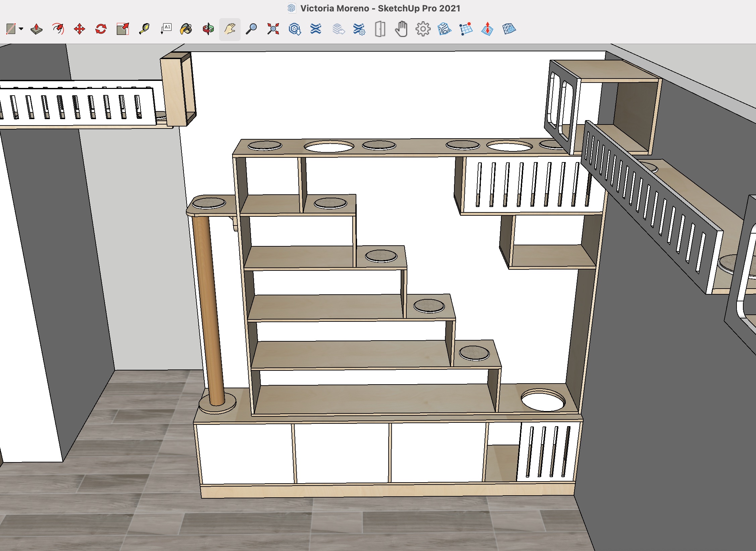Screen dimensions: 756x551
Task: Click the Send to LayOut icon
Action: pyautogui.click(x=338, y=29)
